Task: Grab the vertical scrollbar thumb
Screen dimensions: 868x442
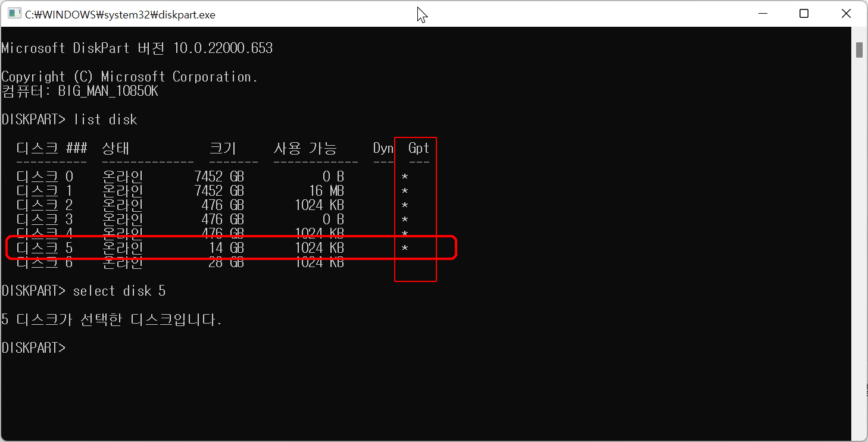Action: point(859,50)
